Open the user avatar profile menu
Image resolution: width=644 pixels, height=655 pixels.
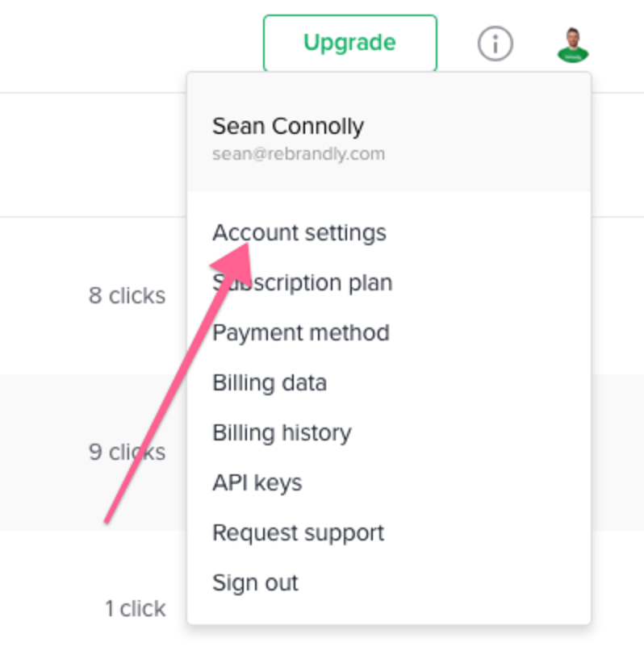click(x=573, y=44)
